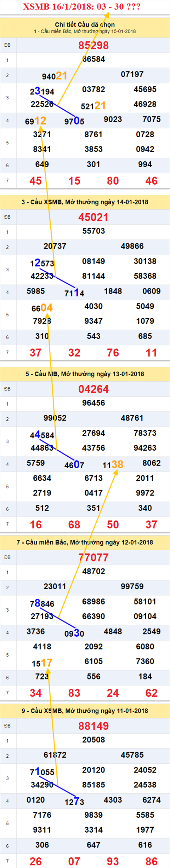The image size is (170, 868).
Task: Click third prize number 68986
Action: 93,602
